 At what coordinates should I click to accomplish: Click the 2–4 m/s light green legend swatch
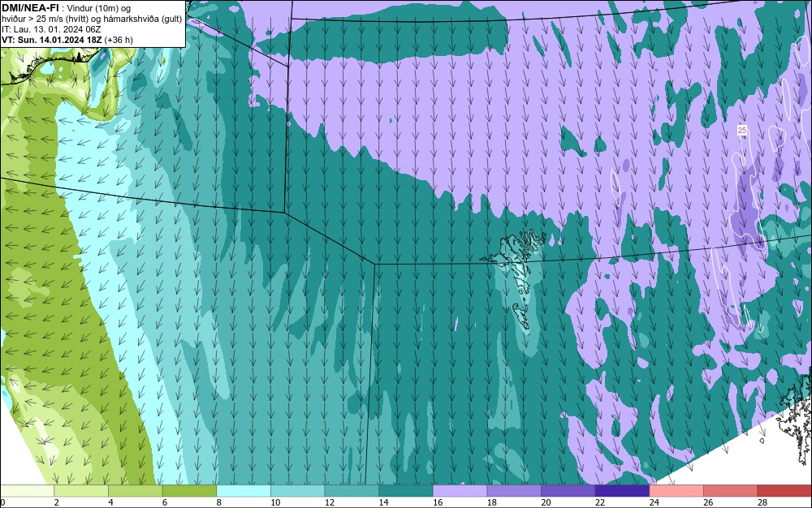(81, 491)
